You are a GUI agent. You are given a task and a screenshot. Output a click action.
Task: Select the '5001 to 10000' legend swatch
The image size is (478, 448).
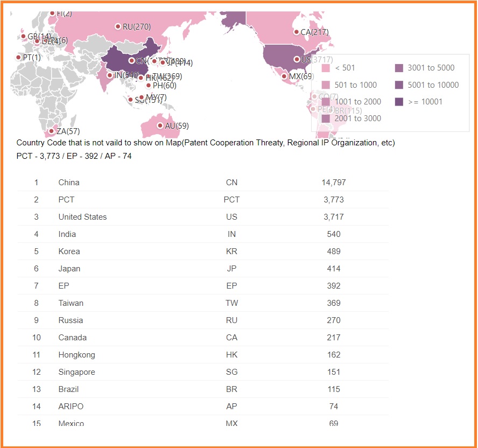399,85
